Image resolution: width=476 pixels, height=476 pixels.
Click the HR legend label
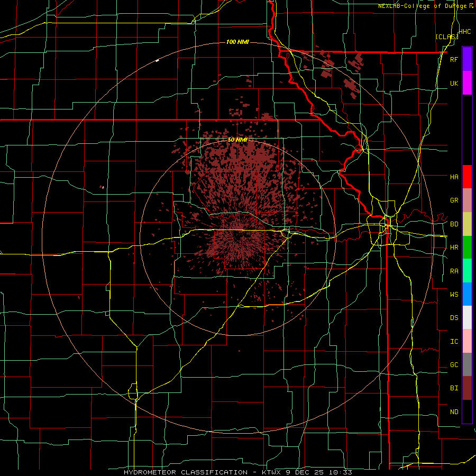point(454,248)
